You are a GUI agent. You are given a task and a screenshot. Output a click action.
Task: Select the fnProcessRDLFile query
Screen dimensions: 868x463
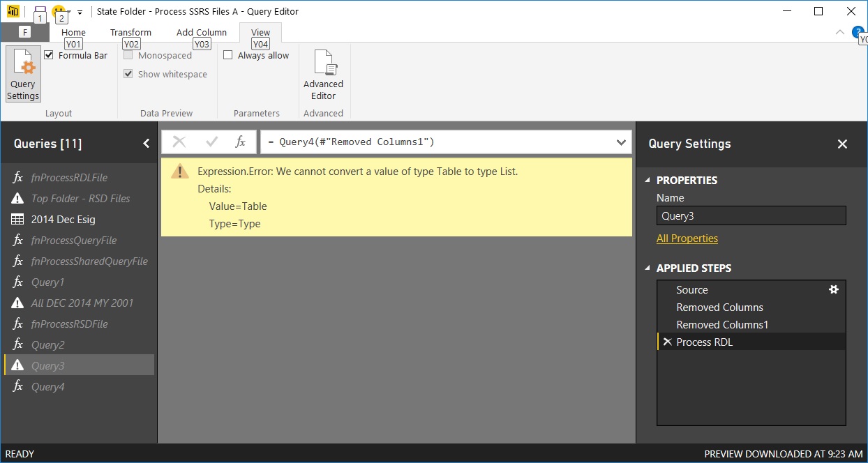79,177
